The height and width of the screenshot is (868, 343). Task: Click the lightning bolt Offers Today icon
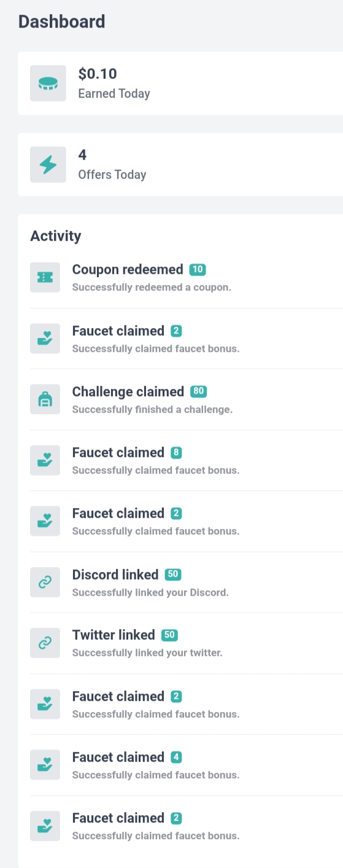[48, 165]
